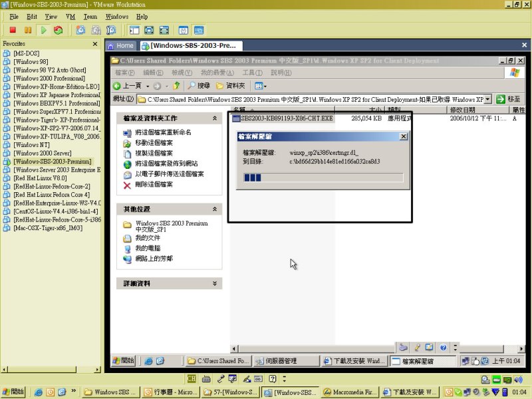
Task: Enter full screen mode via toolbar icon
Action: [x=149, y=30]
